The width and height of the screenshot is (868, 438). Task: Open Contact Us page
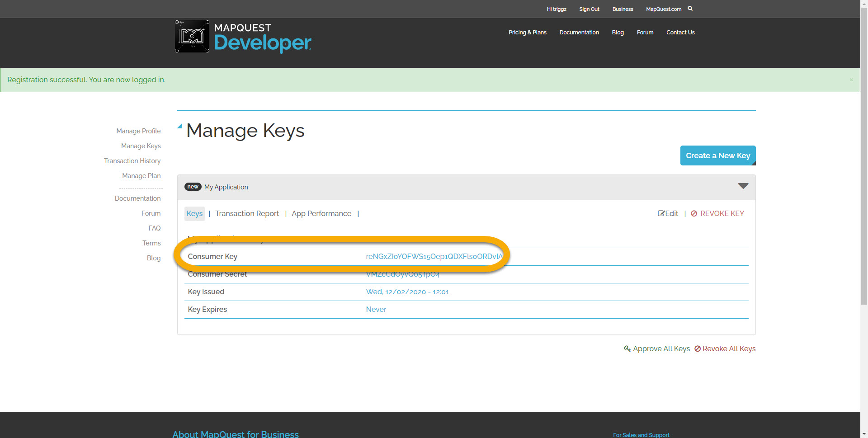680,33
